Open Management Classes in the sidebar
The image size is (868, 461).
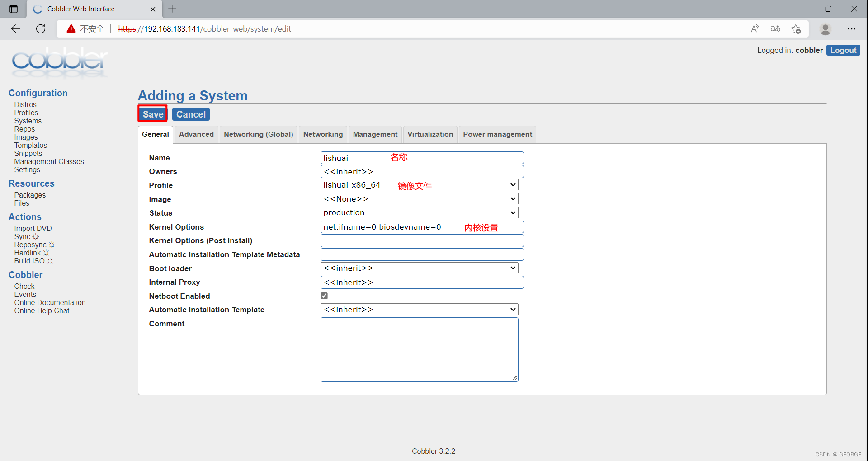(x=49, y=162)
